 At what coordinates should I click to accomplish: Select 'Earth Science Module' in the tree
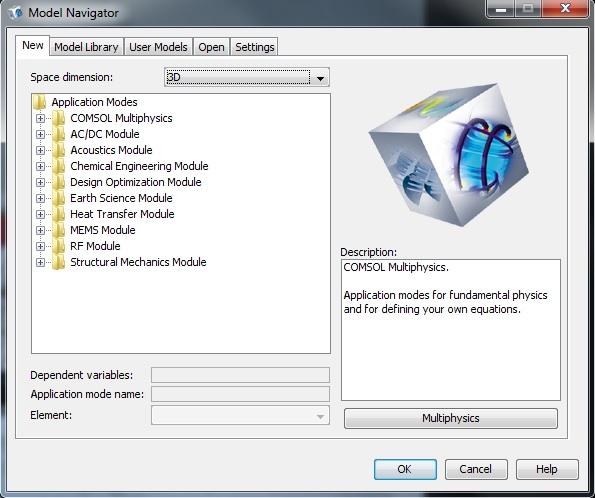[x=121, y=198]
